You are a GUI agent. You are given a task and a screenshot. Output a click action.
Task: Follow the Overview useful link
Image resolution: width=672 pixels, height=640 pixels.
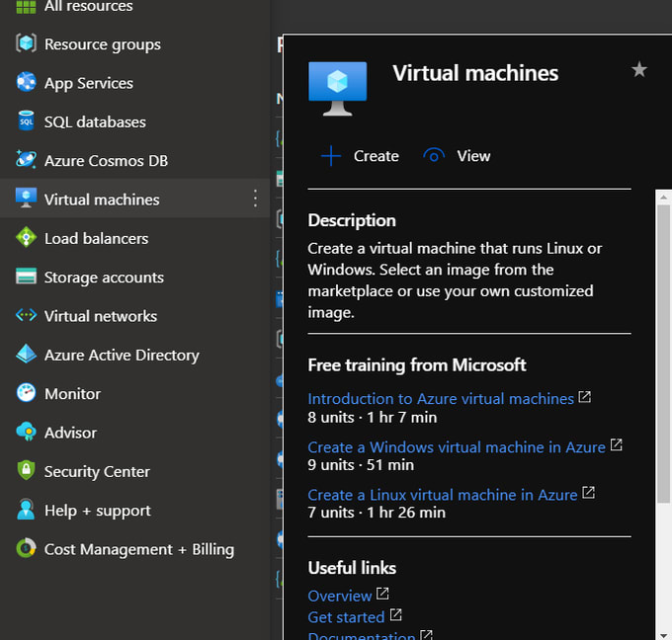point(339,596)
